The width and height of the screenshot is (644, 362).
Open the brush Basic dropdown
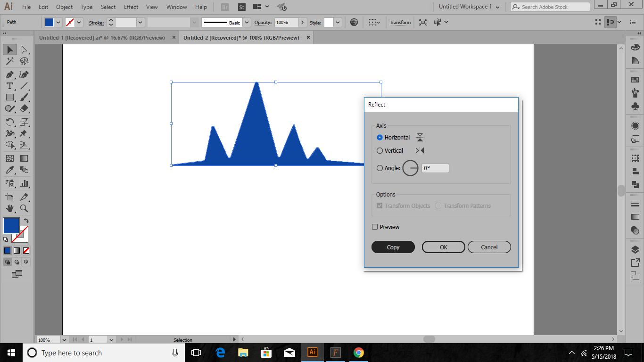point(246,22)
